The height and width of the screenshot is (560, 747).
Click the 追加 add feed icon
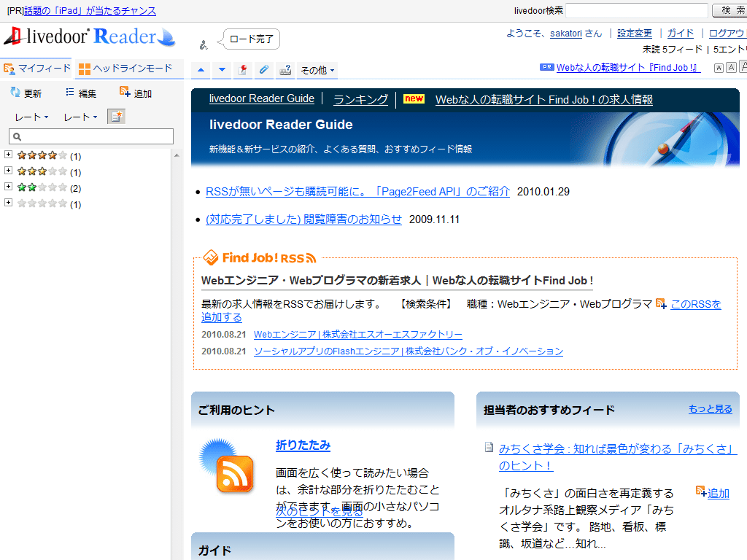[x=125, y=92]
